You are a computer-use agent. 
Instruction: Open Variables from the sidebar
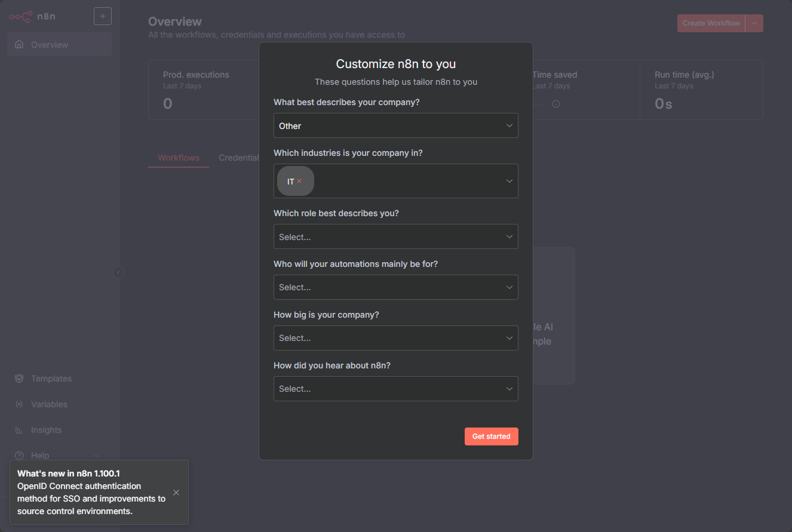(49, 404)
